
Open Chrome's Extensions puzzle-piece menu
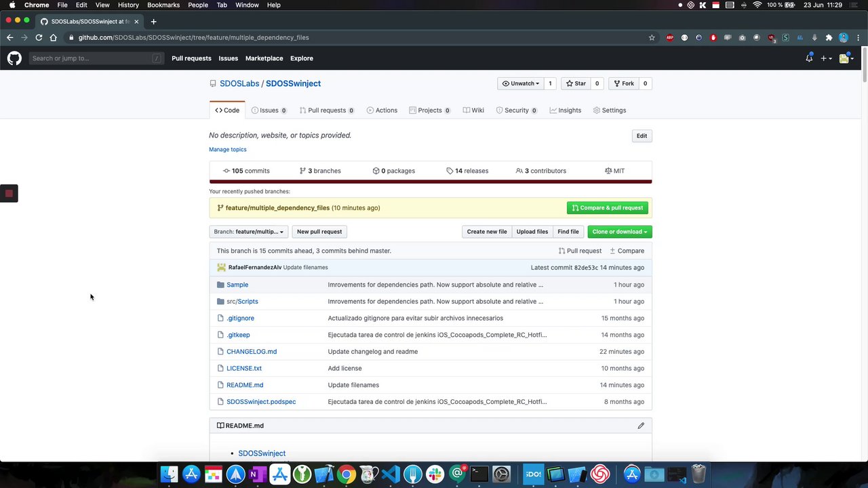pos(829,38)
